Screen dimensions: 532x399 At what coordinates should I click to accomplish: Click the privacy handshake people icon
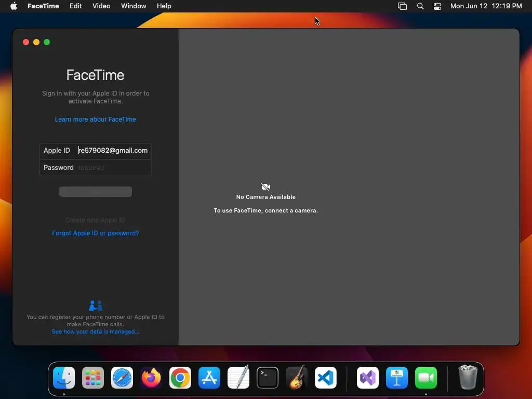(96, 305)
